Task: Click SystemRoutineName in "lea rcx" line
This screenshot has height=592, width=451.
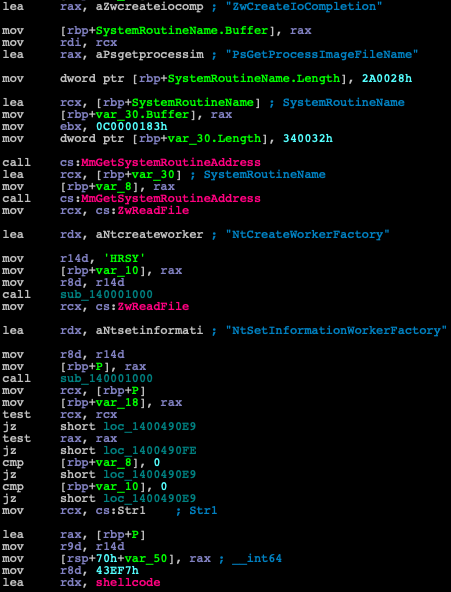Action: point(192,103)
